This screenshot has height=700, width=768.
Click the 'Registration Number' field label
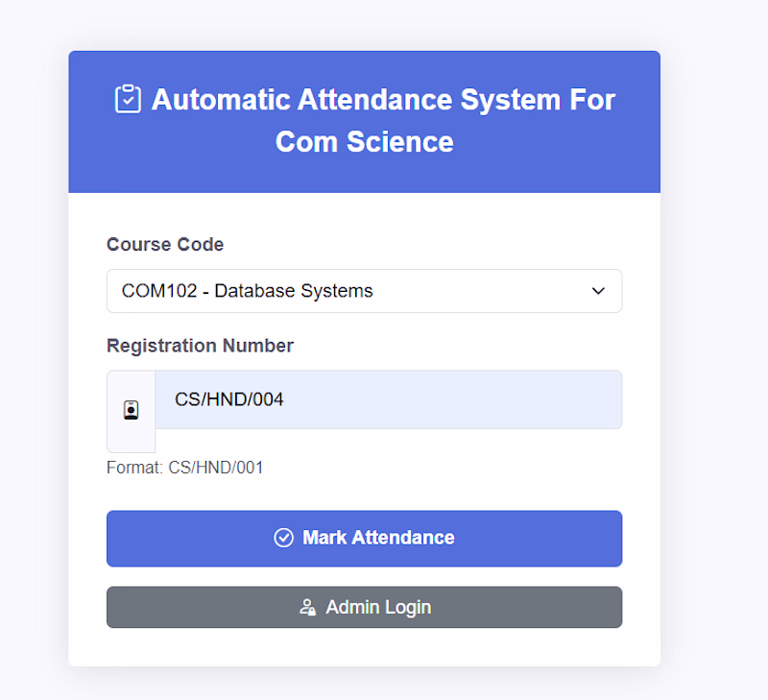(200, 346)
